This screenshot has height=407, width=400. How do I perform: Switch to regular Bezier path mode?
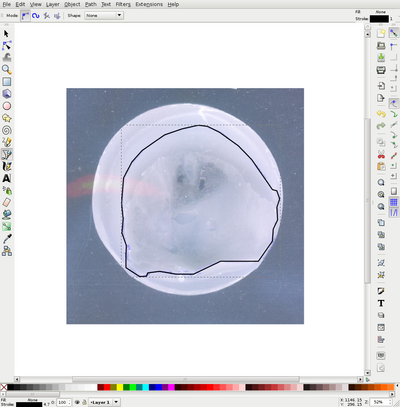tap(25, 16)
